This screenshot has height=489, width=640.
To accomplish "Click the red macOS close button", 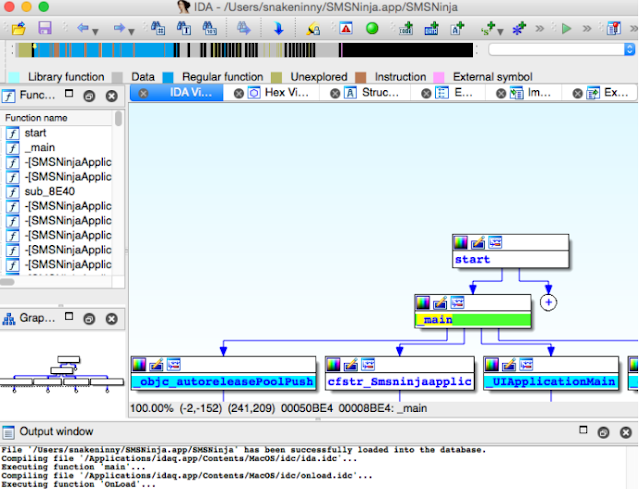I will pos(9,6).
